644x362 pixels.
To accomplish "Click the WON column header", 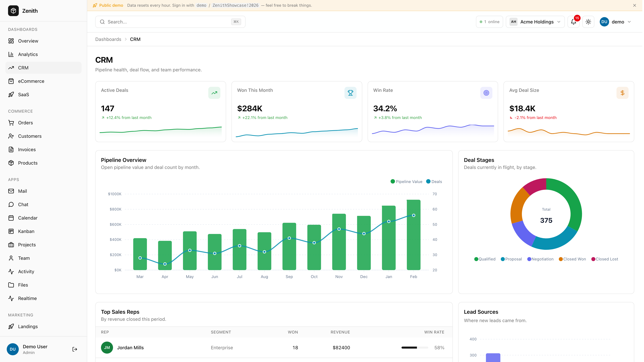I will point(293,332).
